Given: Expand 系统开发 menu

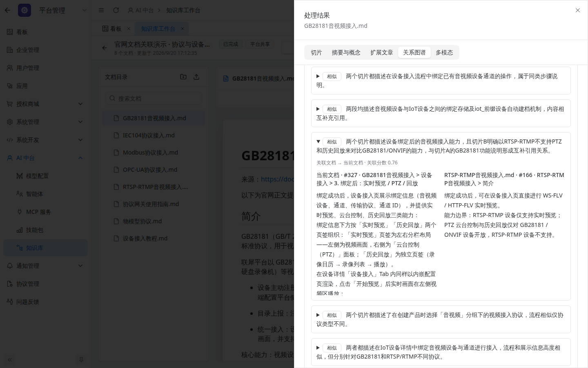Looking at the screenshot, I should 45,140.
